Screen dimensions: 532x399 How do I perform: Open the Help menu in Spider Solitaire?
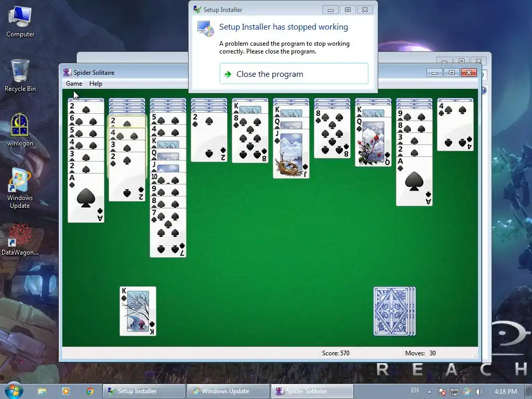click(x=96, y=84)
